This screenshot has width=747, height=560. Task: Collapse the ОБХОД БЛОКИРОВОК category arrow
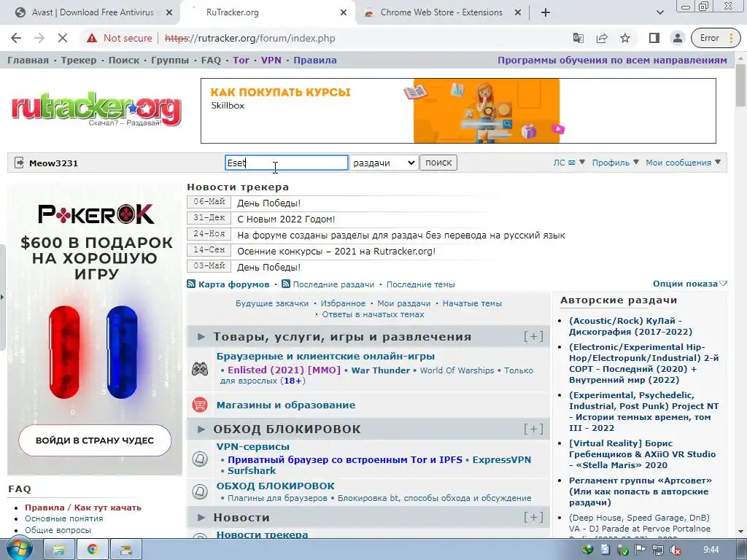[201, 429]
